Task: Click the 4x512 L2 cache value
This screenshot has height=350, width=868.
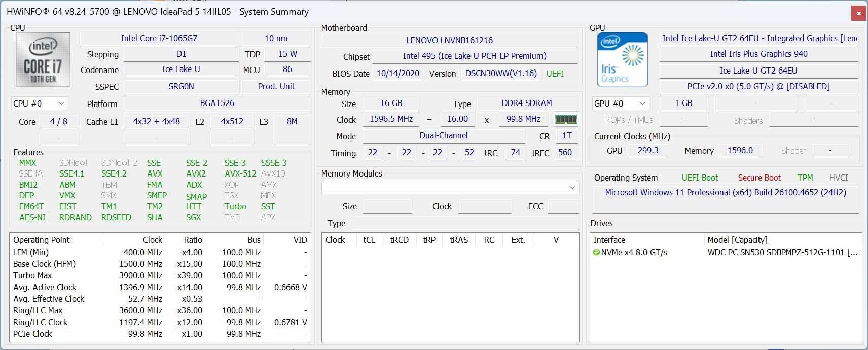Action: point(232,122)
